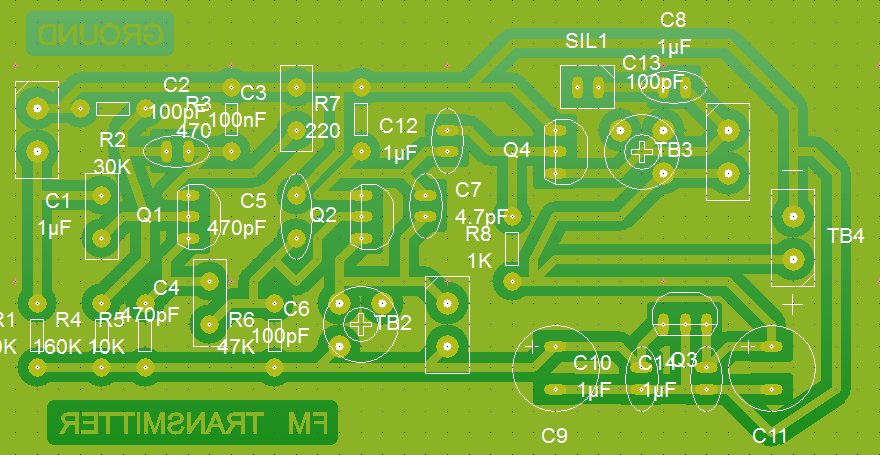The image size is (880, 455).
Task: Select the Q4 transistor footprint outline
Action: (x=565, y=151)
